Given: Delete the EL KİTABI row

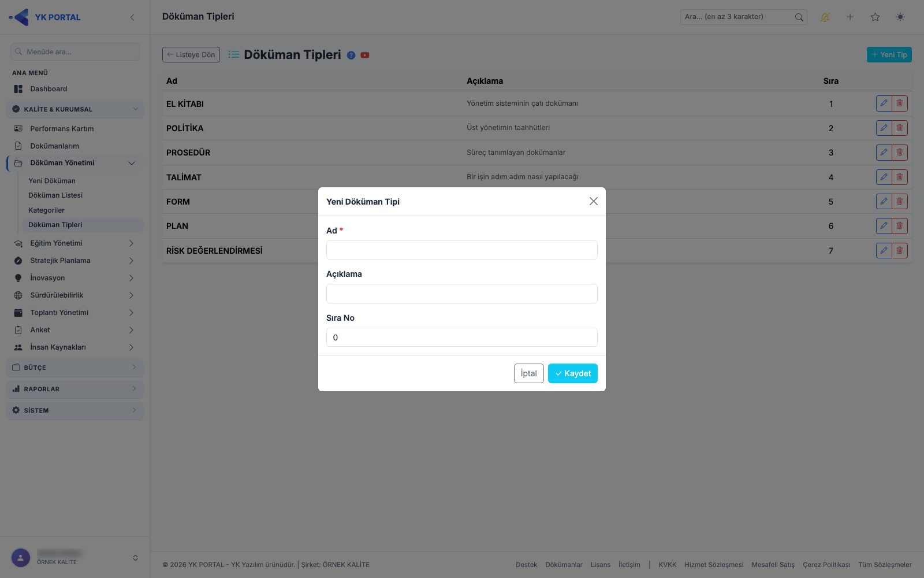Looking at the screenshot, I should click(x=900, y=103).
